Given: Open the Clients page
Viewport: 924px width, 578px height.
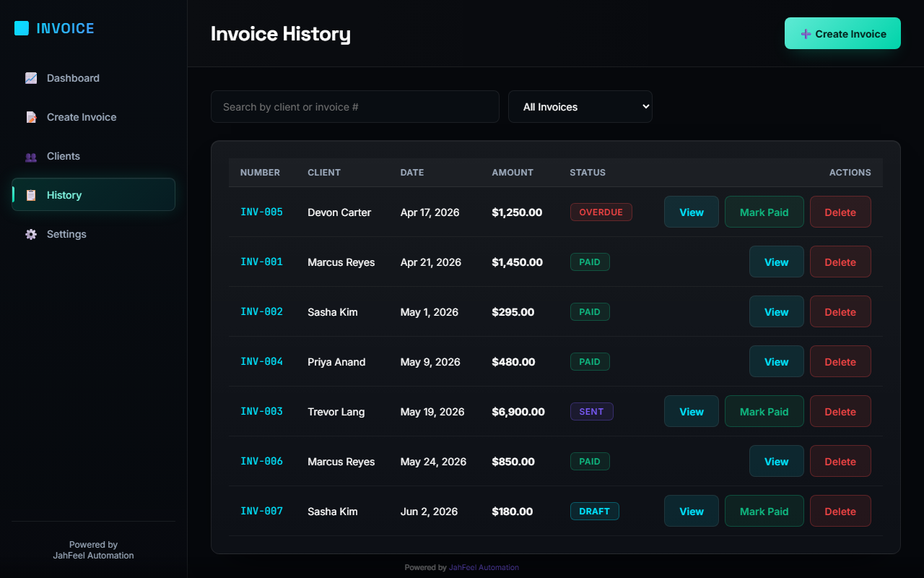Looking at the screenshot, I should (x=93, y=156).
